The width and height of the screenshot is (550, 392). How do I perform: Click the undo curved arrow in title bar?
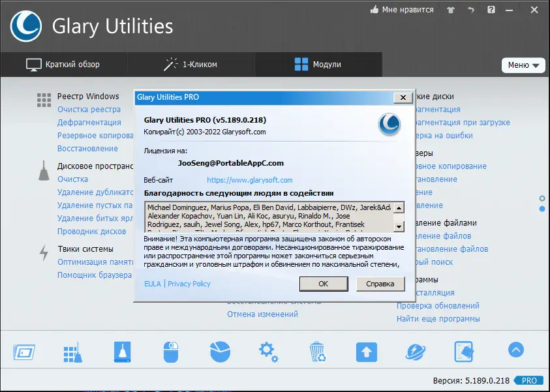click(x=470, y=10)
